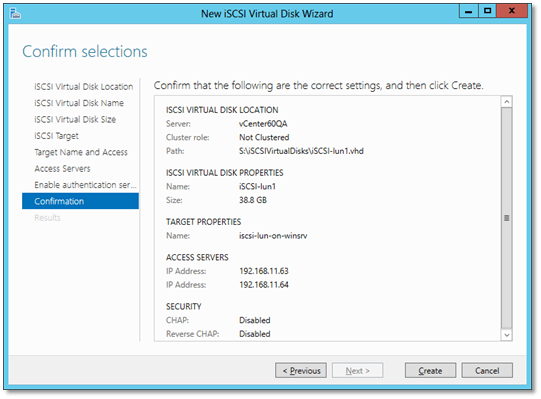Minimize the wizard window
The height and width of the screenshot is (399, 541).
coord(469,11)
